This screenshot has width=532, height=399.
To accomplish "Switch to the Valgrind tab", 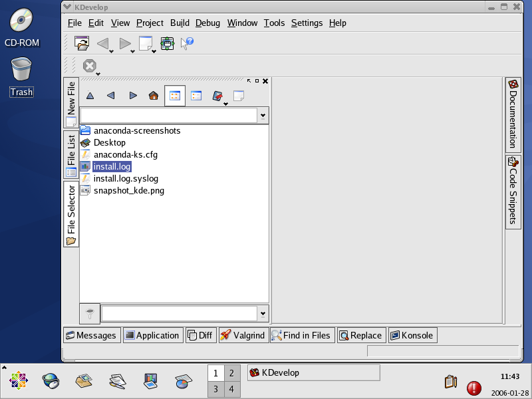I will (242, 335).
